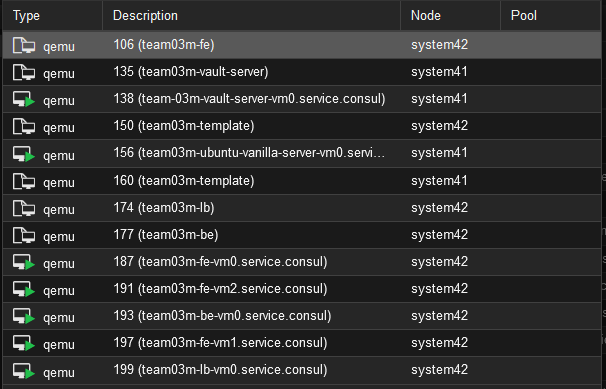Click the template icon for 174 team03m-lb
This screenshot has width=606, height=389.
[24, 209]
